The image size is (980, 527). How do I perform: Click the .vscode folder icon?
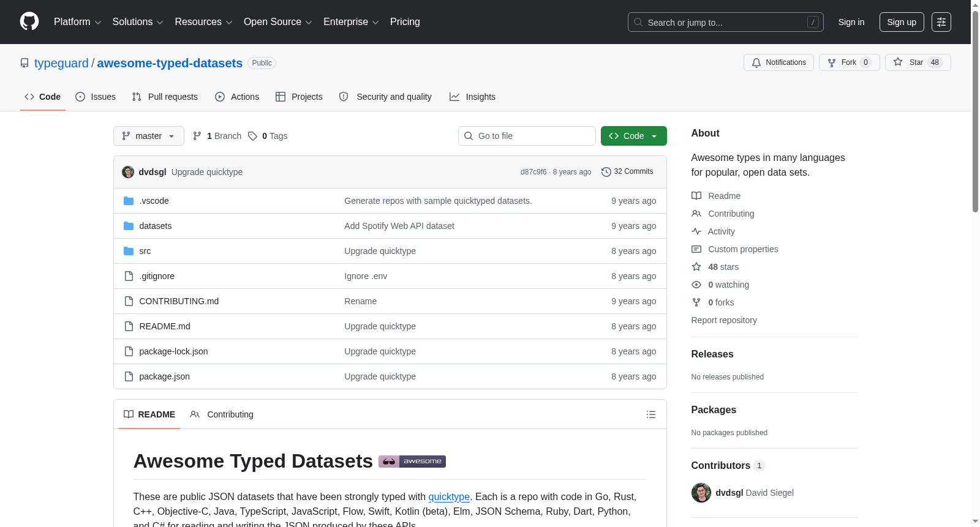click(129, 201)
